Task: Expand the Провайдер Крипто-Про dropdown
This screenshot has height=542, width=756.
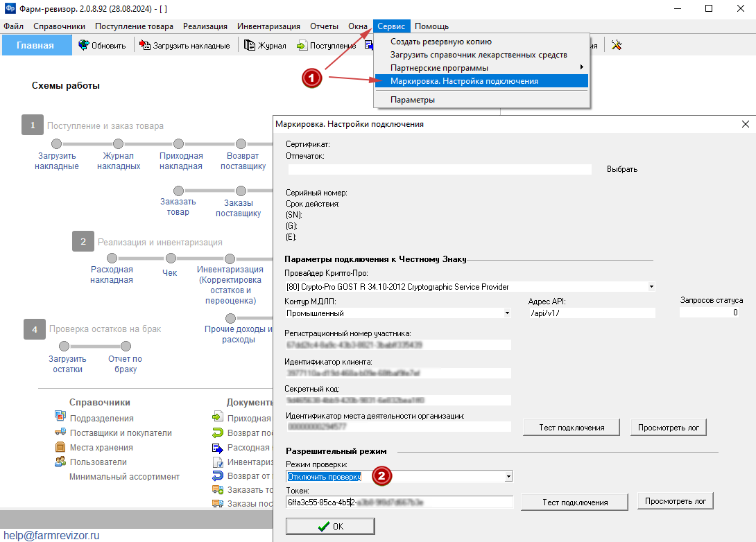Action: click(x=651, y=287)
